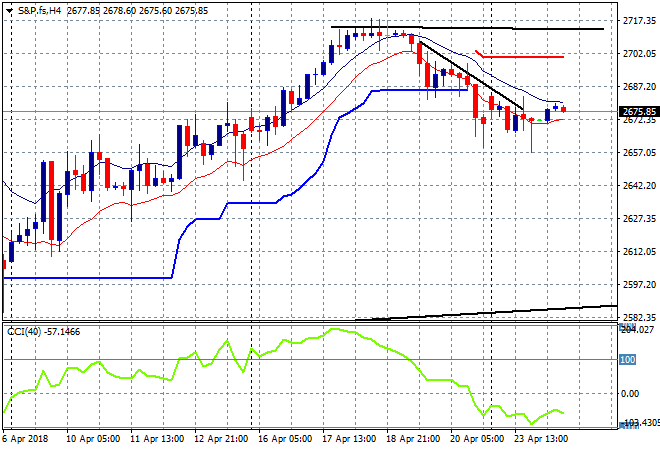Click the 2612.05 price scale label
660x450 pixels.
(x=639, y=251)
